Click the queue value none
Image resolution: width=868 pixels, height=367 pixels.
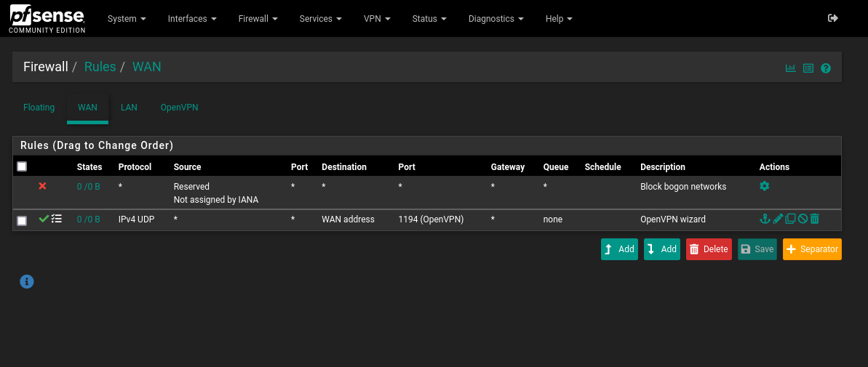tap(552, 219)
